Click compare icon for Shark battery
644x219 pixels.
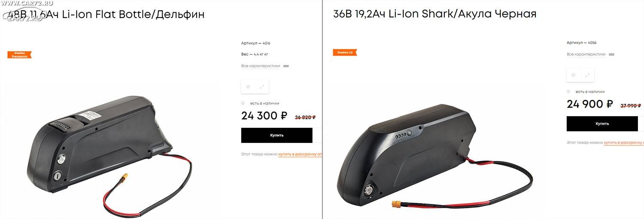coord(587,75)
